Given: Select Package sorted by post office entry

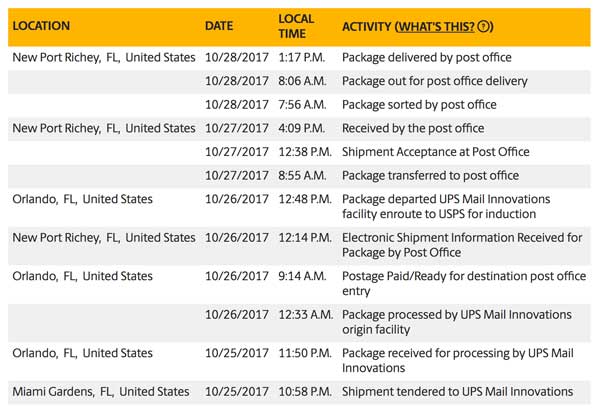Looking at the screenshot, I should (x=419, y=105).
